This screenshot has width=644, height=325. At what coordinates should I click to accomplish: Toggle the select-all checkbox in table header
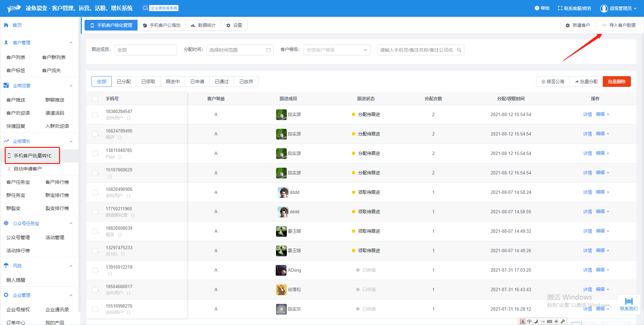click(95, 99)
